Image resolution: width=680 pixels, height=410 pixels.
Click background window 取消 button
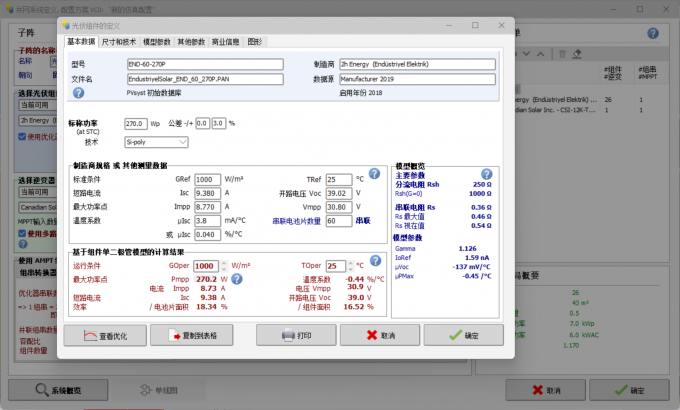tap(546, 390)
